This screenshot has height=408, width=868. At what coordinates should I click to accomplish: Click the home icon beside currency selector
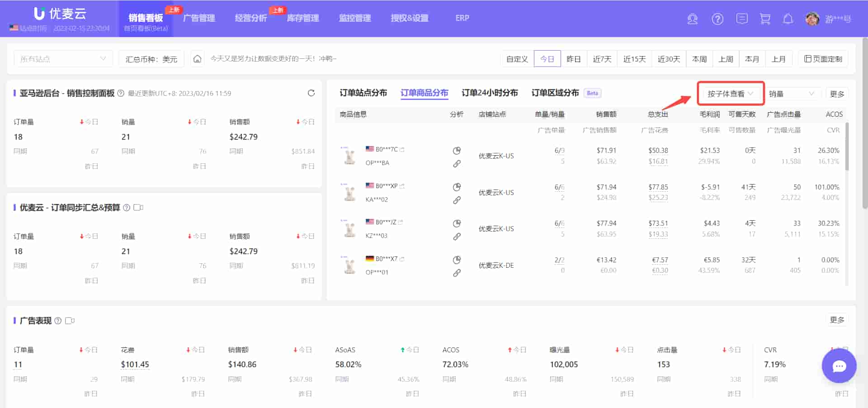pyautogui.click(x=197, y=59)
